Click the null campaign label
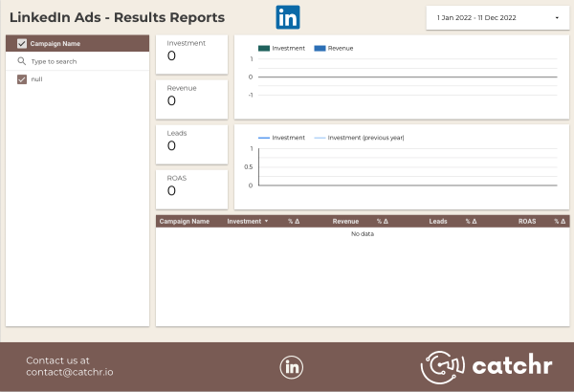 [x=36, y=79]
